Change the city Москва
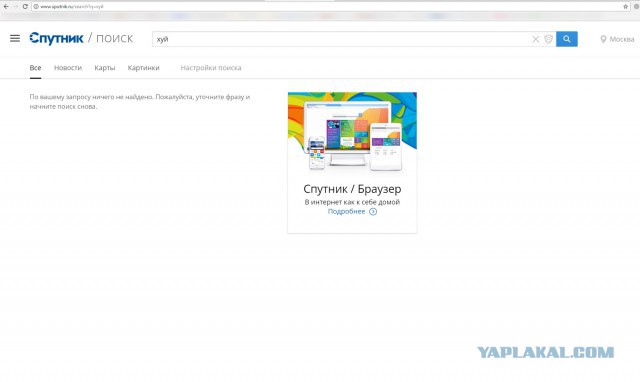640x382 pixels. (622, 39)
